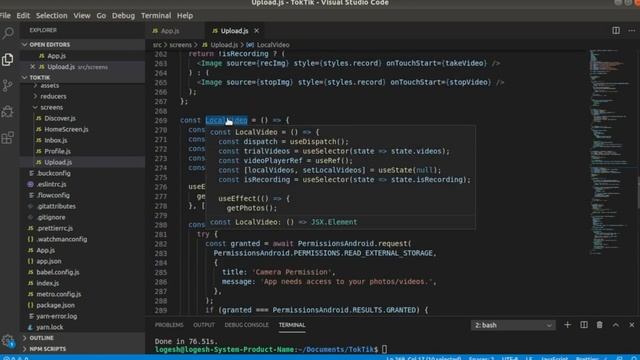This screenshot has width=640, height=360.
Task: Kill terminal with trash icon
Action: click(599, 325)
